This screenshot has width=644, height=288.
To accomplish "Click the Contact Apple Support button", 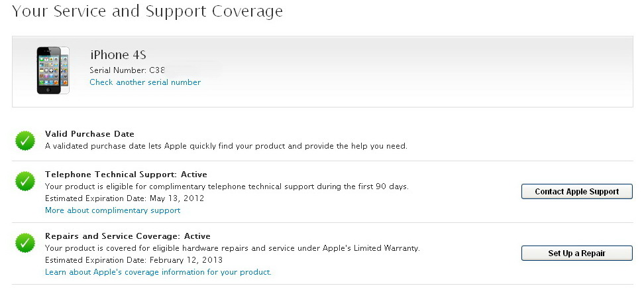I will (x=576, y=191).
